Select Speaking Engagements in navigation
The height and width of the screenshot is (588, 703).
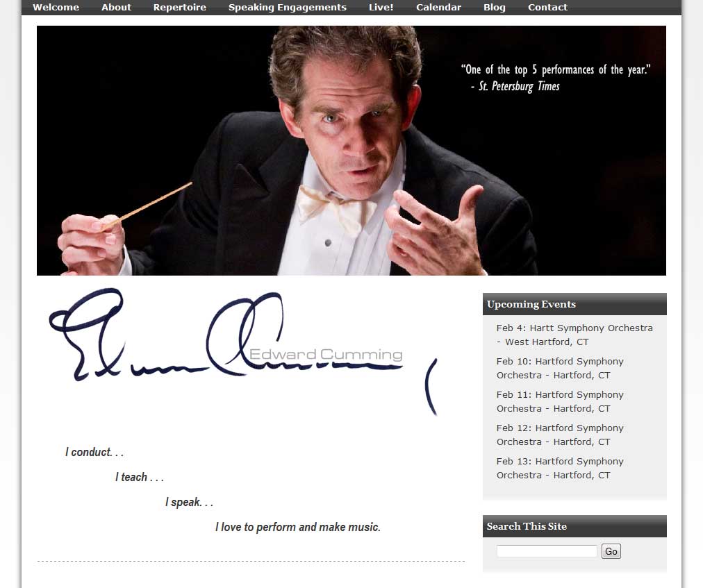coord(288,7)
